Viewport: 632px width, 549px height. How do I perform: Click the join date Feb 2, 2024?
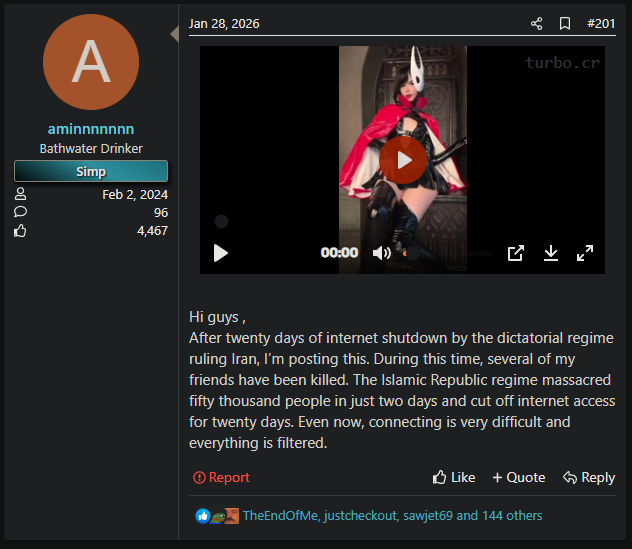(135, 195)
